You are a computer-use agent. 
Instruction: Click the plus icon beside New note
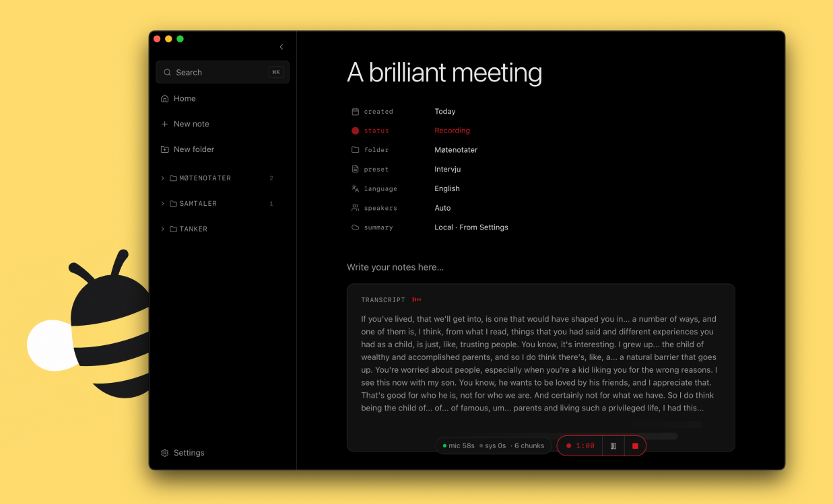[x=165, y=124]
